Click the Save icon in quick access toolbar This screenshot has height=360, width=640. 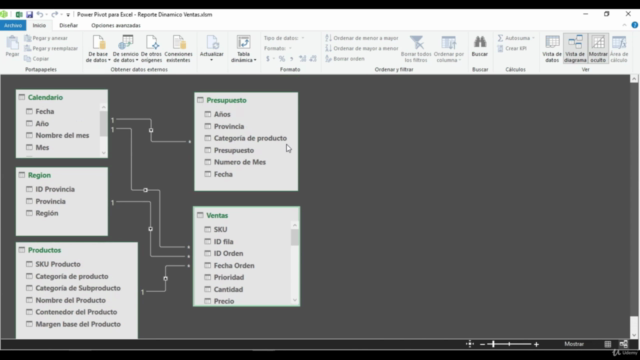29,14
